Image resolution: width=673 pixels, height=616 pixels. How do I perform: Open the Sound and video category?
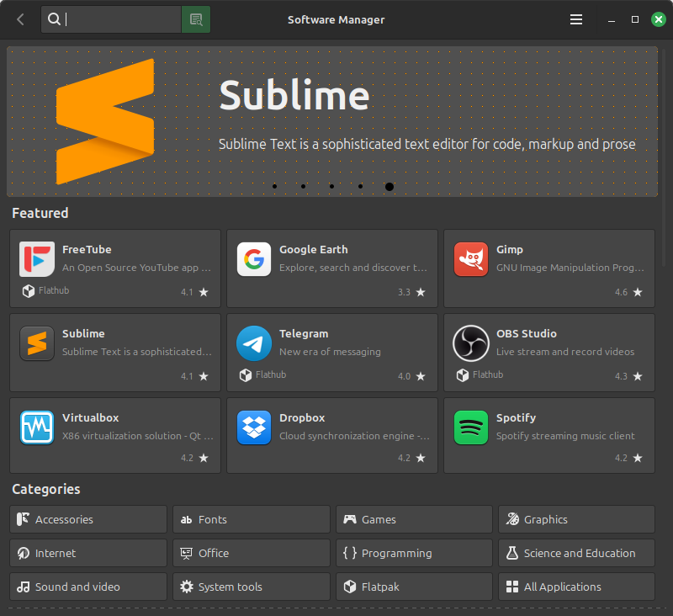(87, 587)
